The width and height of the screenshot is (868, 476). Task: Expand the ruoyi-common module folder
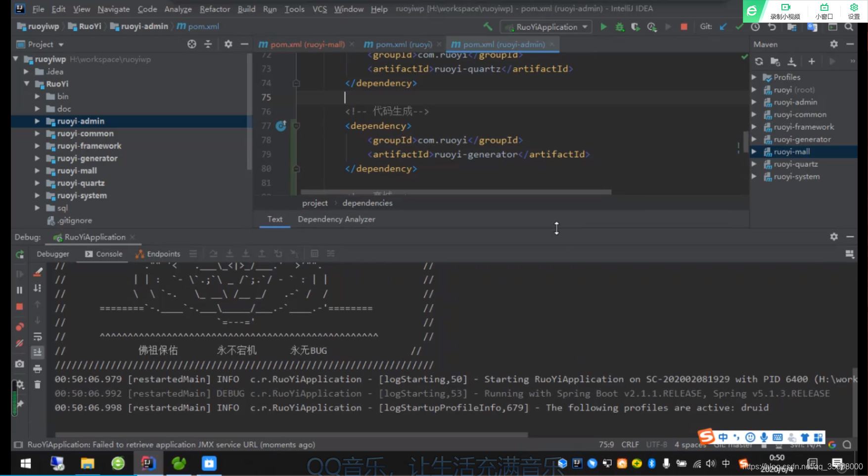(37, 133)
